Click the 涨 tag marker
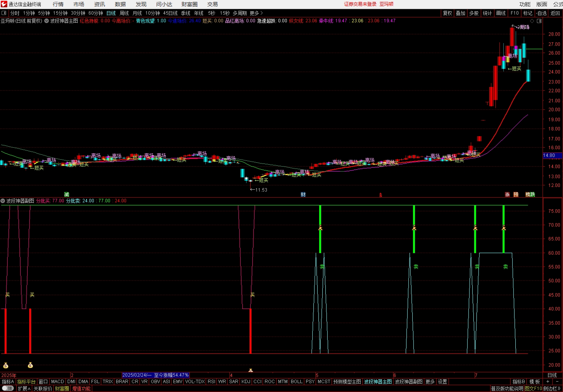 [507, 195]
